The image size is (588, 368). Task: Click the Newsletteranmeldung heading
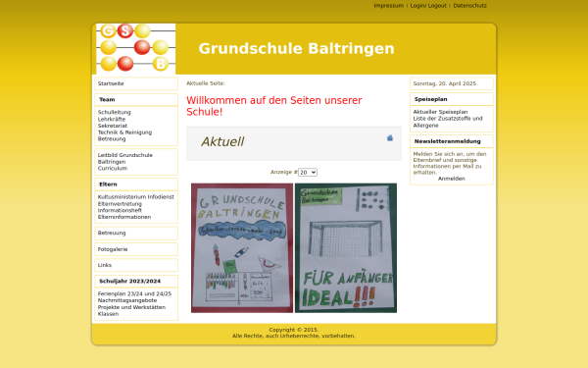pyautogui.click(x=448, y=141)
